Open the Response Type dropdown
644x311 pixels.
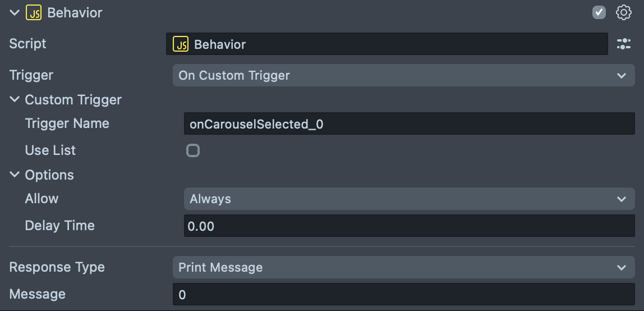(403, 267)
